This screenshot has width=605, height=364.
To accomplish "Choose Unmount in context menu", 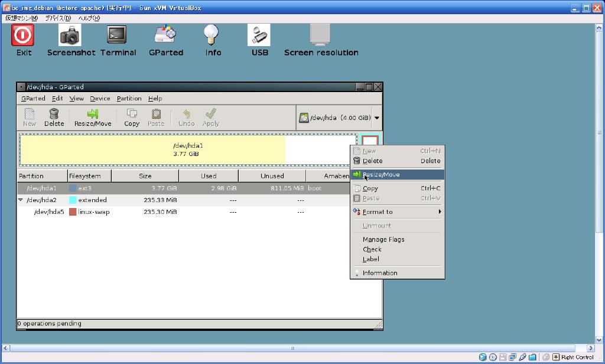I will (x=398, y=226).
